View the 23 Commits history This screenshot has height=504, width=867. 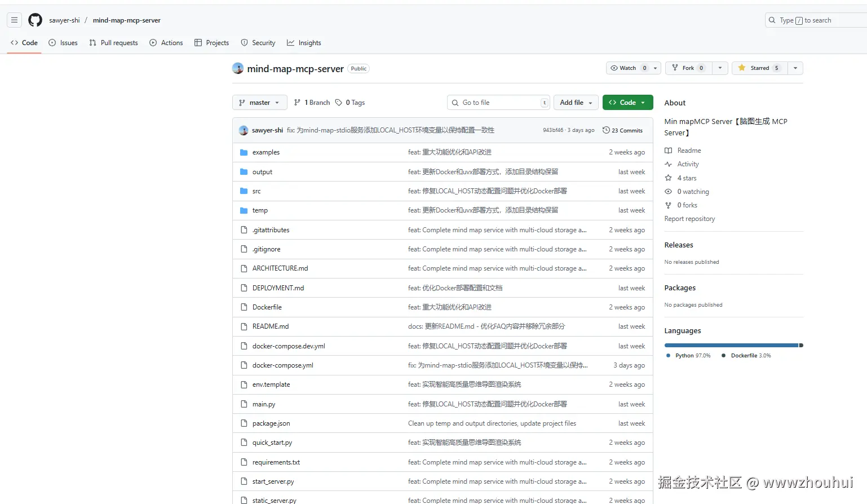(x=622, y=130)
